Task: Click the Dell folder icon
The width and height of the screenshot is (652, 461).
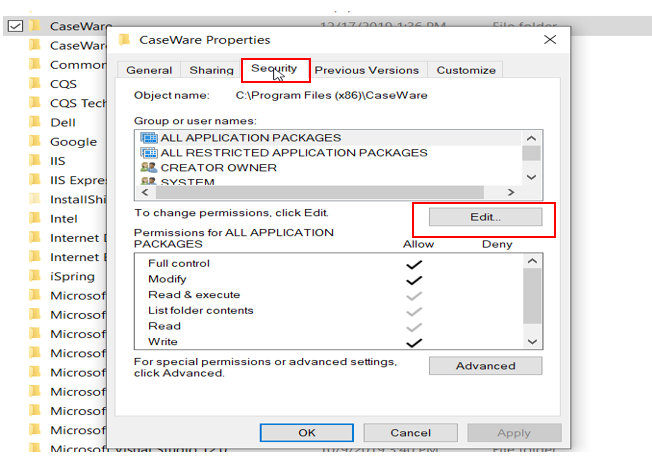Action: [34, 122]
